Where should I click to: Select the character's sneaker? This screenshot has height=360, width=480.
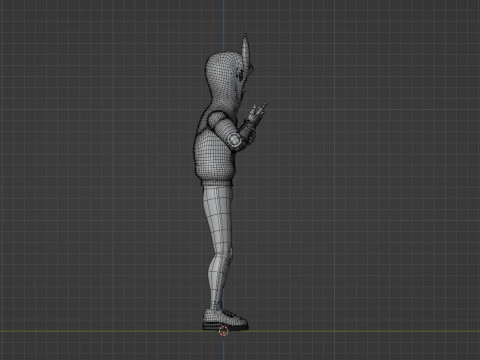[x=225, y=320]
